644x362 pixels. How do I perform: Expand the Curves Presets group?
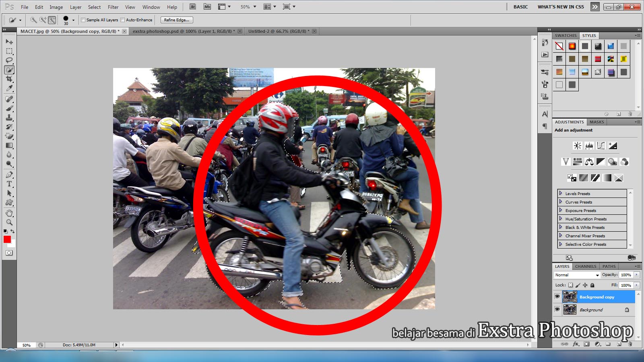[x=560, y=202]
